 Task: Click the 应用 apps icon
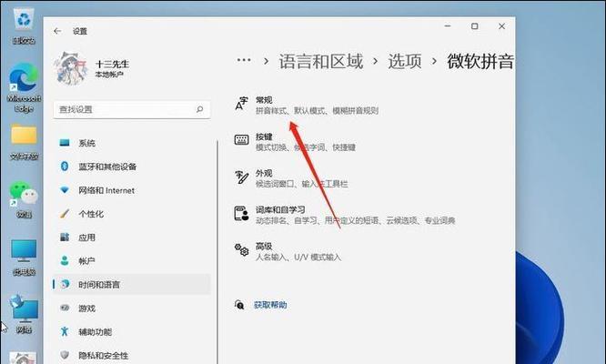pos(65,237)
